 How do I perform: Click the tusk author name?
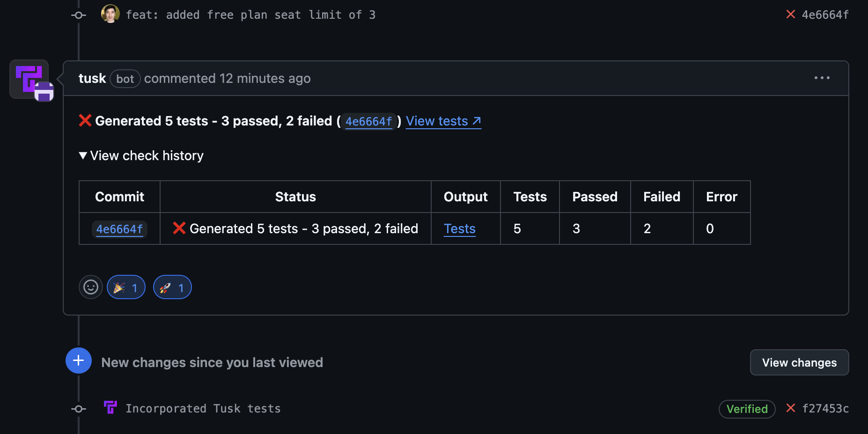point(92,78)
